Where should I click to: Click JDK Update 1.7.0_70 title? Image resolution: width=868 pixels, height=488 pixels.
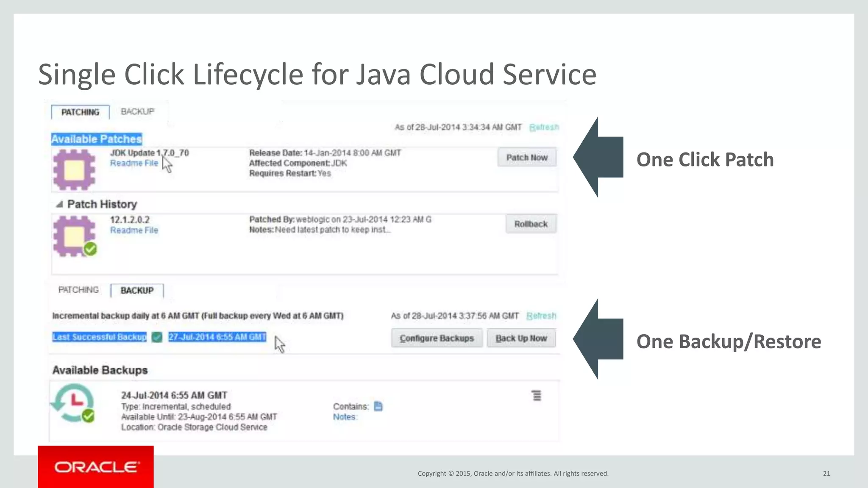[149, 153]
